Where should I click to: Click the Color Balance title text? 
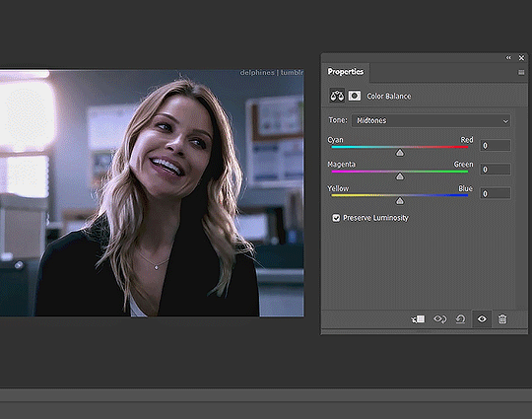(x=389, y=97)
